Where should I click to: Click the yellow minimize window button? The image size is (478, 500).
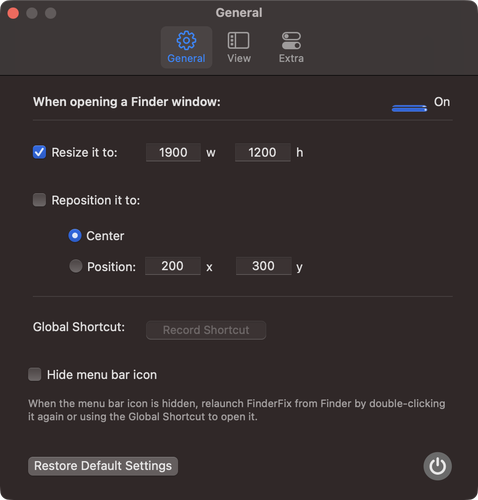pos(32,13)
